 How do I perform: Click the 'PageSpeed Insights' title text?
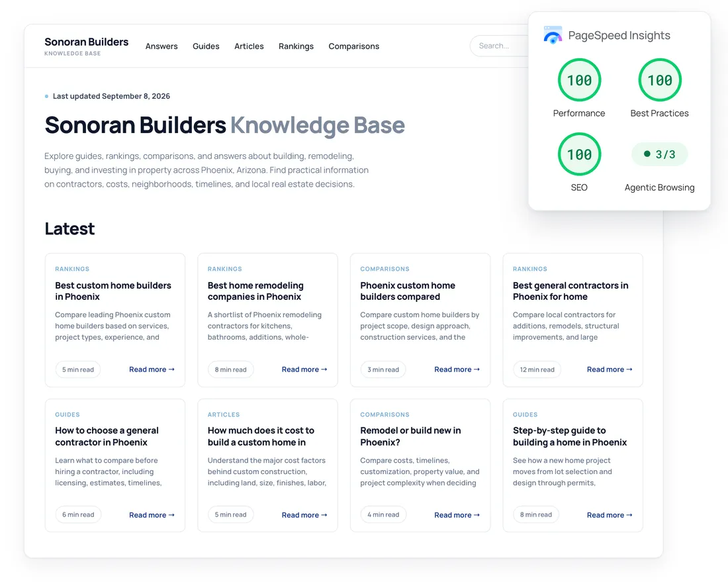619,35
